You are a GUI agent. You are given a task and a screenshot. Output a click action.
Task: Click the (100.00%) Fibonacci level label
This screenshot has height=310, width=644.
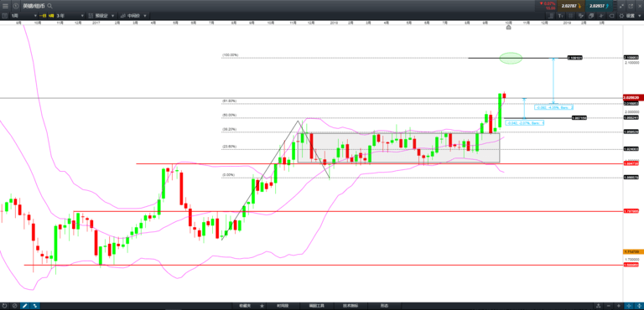(231, 55)
